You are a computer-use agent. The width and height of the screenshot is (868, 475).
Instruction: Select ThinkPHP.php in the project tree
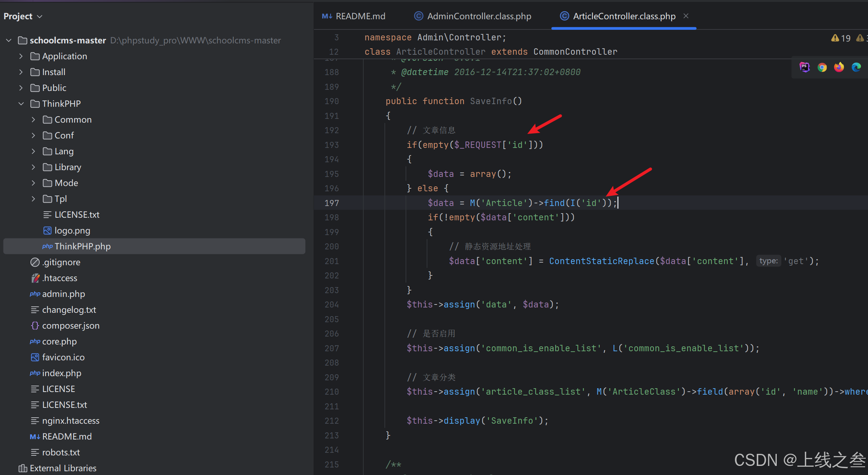click(x=82, y=246)
